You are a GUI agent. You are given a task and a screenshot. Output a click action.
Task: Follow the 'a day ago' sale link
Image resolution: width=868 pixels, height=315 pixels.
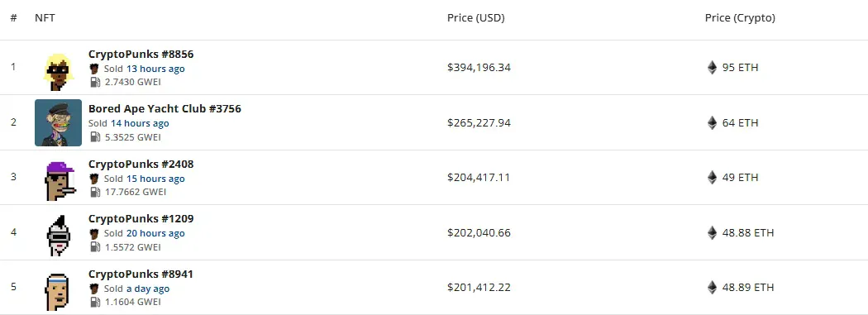pos(148,289)
